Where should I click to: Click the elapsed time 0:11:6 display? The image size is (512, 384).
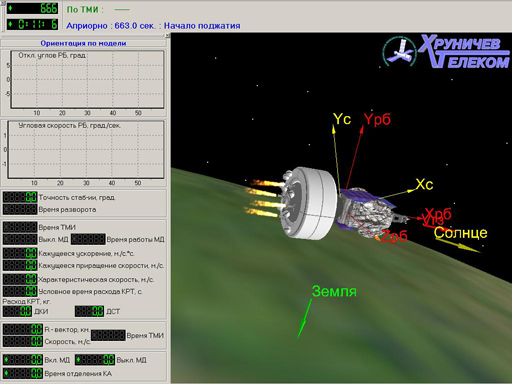point(33,24)
